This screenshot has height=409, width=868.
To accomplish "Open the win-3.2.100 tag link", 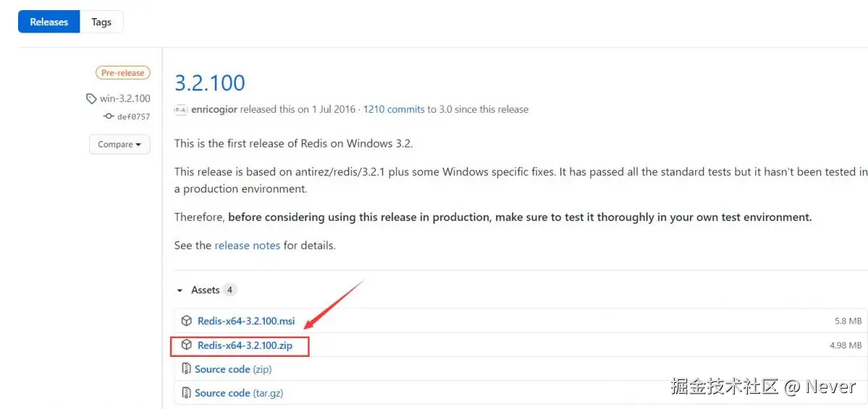I will point(125,98).
